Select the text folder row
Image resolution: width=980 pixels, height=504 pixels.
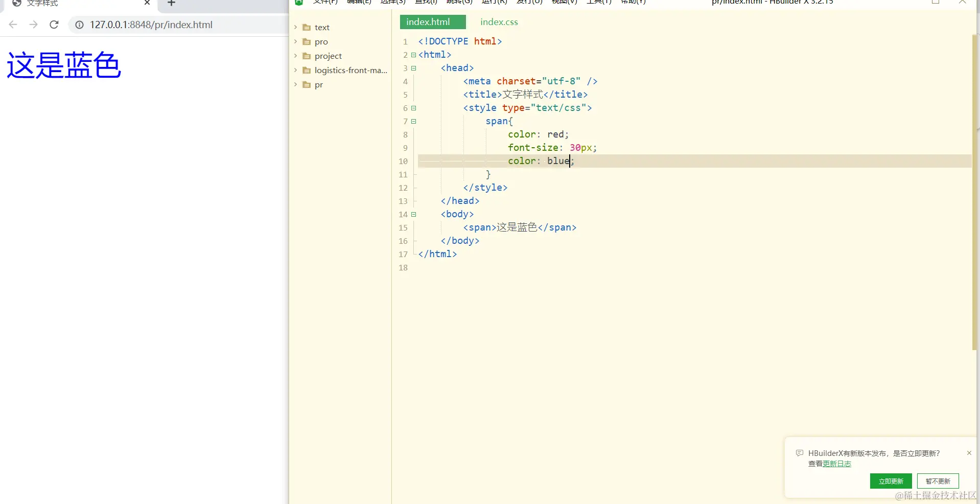(340, 27)
